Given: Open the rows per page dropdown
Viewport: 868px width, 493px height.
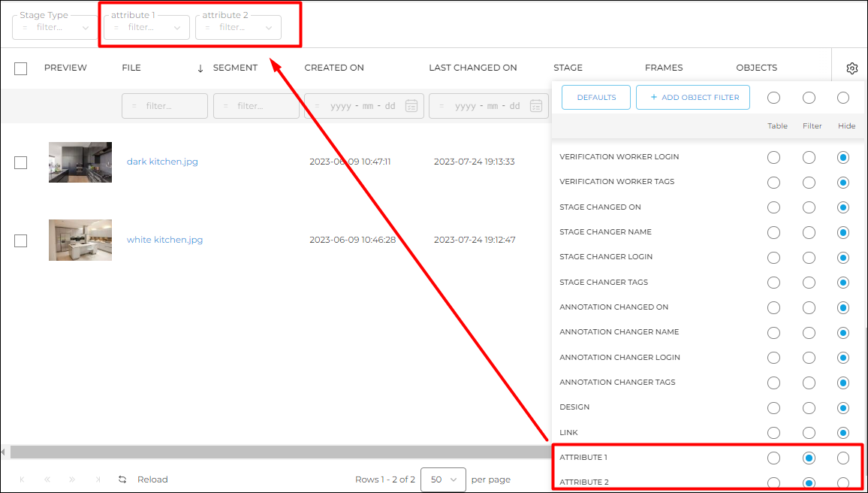Looking at the screenshot, I should coord(443,479).
